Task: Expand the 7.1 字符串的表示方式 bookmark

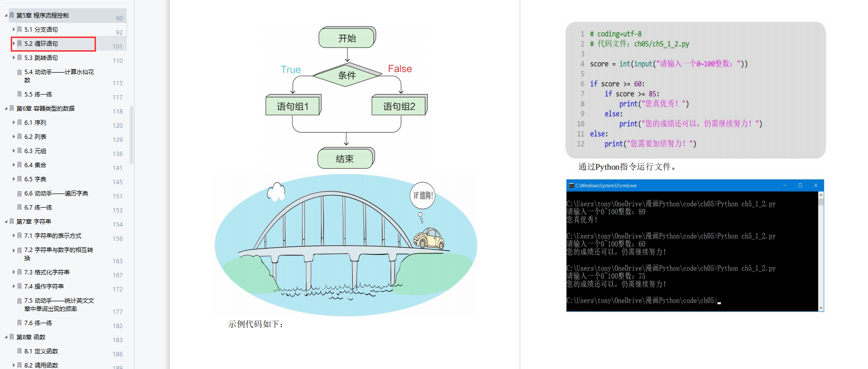Action: [x=14, y=235]
